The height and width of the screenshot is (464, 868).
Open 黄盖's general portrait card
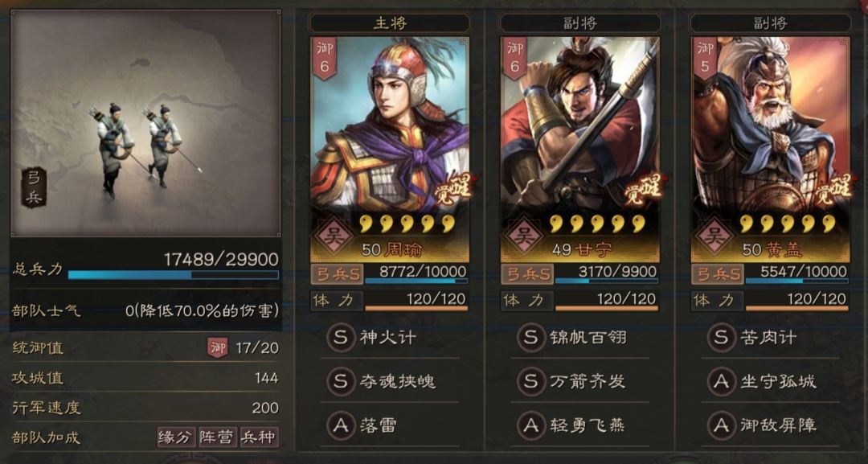(x=771, y=150)
